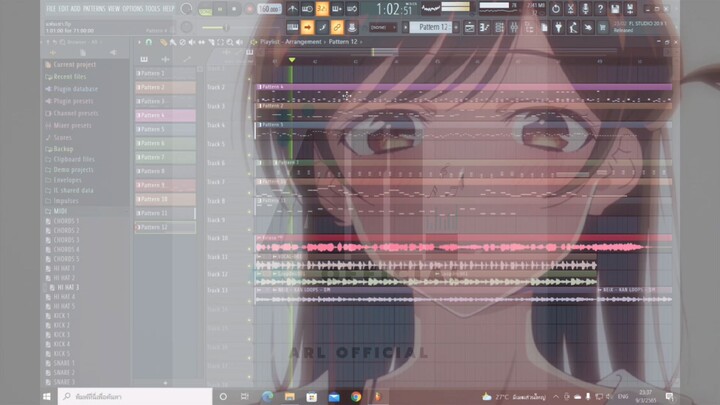The height and width of the screenshot is (405, 720).
Task: Collapse the MIDI folder in browser
Action: [x=60, y=211]
